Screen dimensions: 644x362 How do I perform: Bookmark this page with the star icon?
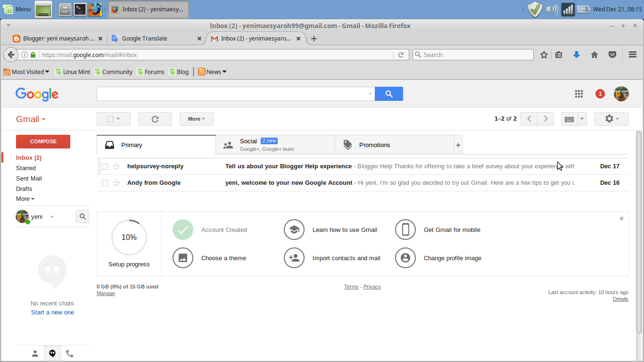click(544, 55)
